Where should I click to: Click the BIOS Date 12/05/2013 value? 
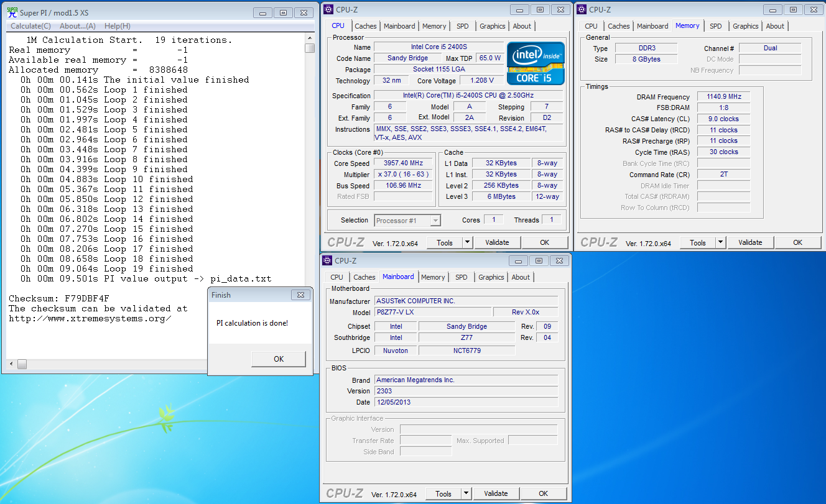(x=466, y=402)
